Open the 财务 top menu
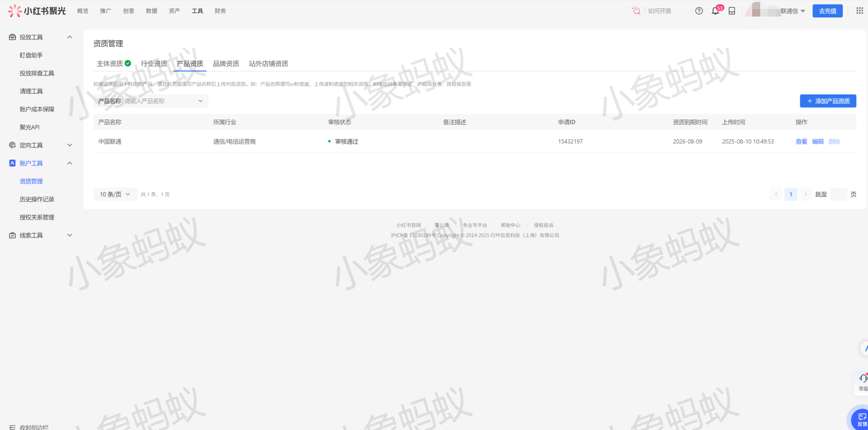Screen dimensions: 868x430 pos(220,11)
